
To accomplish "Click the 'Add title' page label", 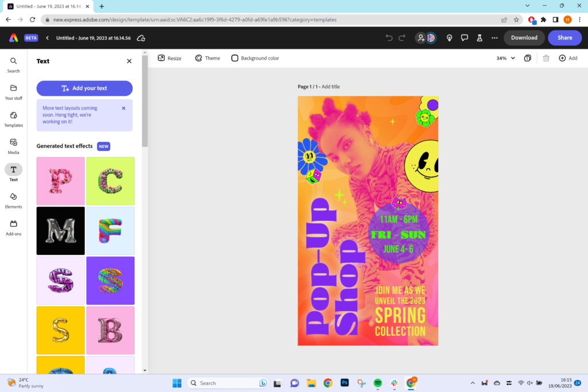I will (x=330, y=87).
